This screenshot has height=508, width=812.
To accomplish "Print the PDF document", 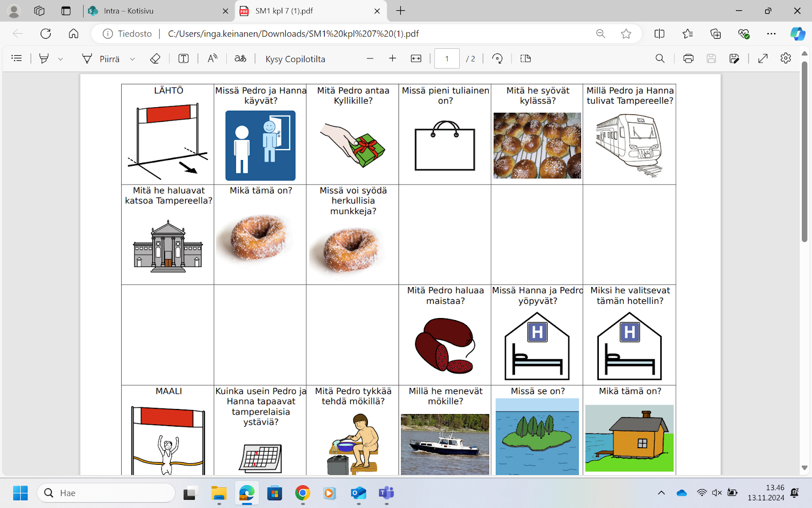I will (688, 58).
